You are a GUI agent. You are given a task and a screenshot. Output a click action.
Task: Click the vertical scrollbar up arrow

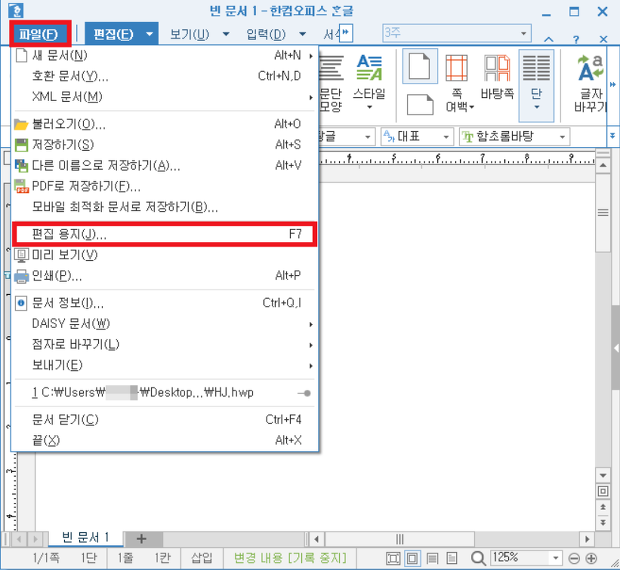point(603,165)
